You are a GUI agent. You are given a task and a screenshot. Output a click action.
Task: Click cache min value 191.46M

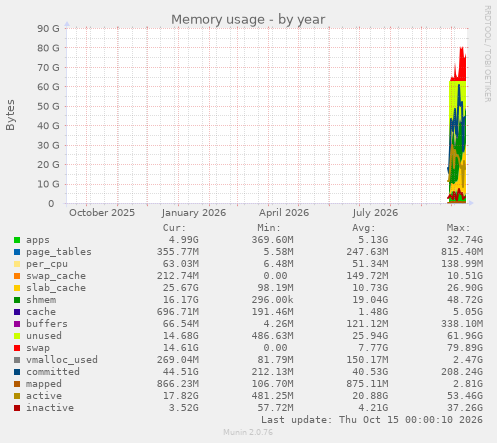(272, 312)
